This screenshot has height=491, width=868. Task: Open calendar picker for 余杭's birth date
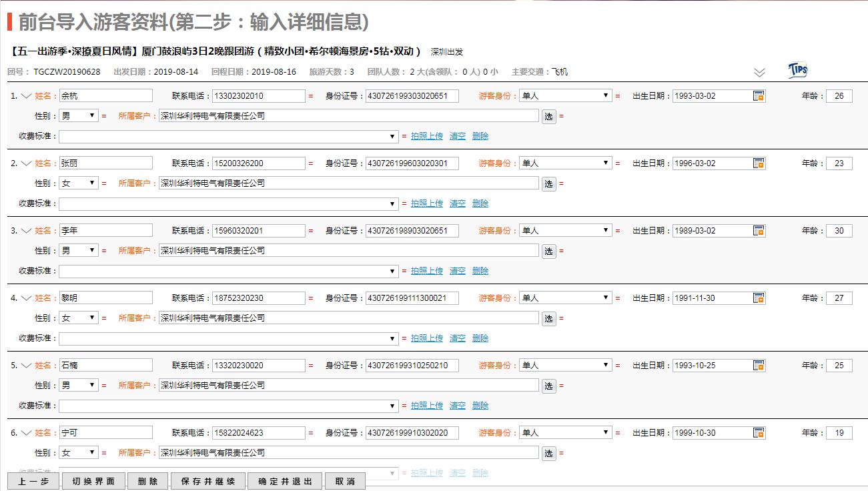click(759, 96)
